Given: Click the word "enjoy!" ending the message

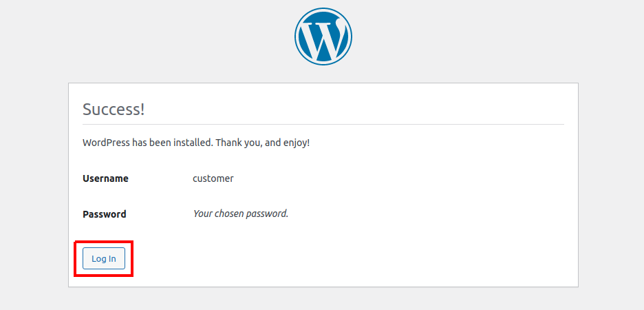Looking at the screenshot, I should tap(296, 143).
